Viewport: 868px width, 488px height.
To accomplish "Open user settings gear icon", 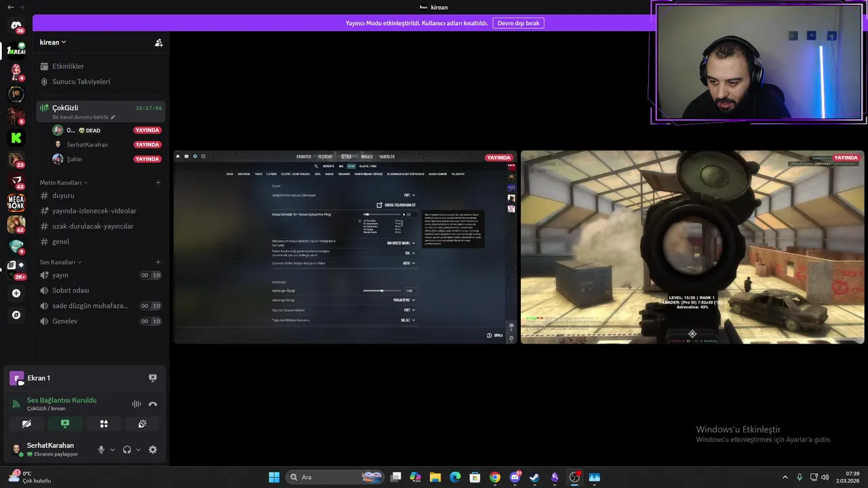I will coord(153,449).
